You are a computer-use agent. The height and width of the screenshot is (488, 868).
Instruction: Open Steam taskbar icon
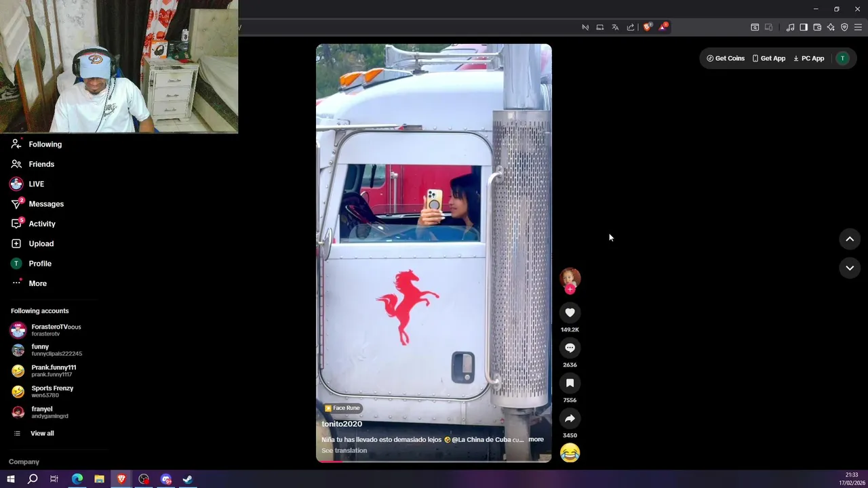click(188, 479)
